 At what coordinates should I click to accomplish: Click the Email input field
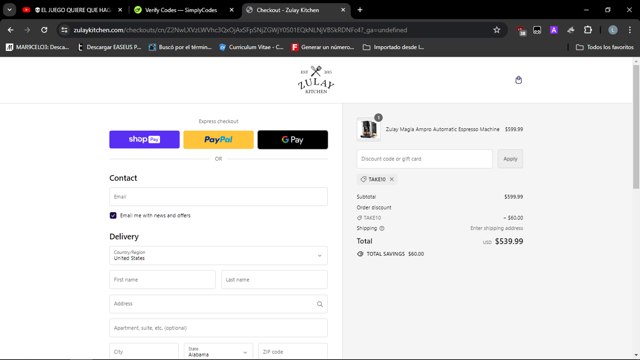(x=218, y=197)
